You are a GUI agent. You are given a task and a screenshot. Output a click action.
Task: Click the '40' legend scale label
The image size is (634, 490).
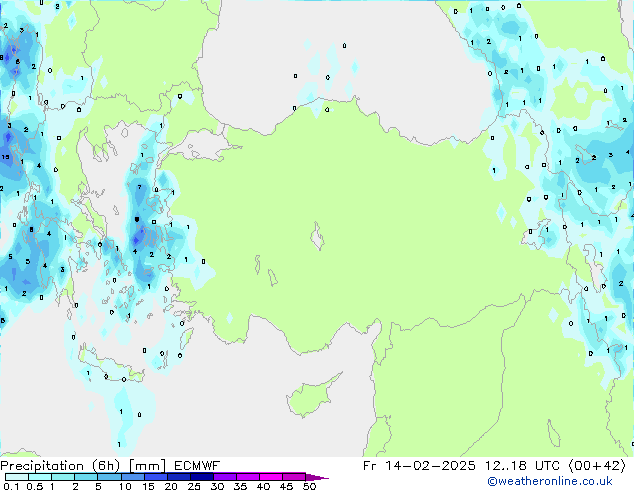[263, 486]
